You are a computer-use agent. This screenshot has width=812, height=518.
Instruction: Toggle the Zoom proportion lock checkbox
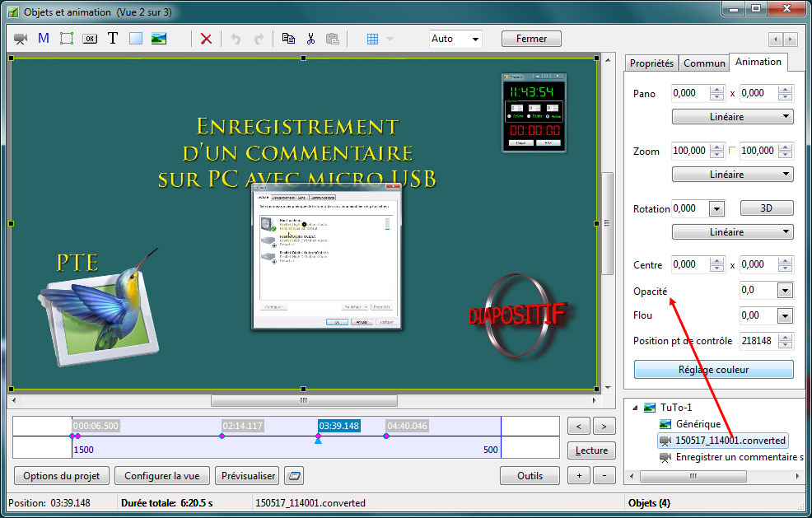click(732, 151)
